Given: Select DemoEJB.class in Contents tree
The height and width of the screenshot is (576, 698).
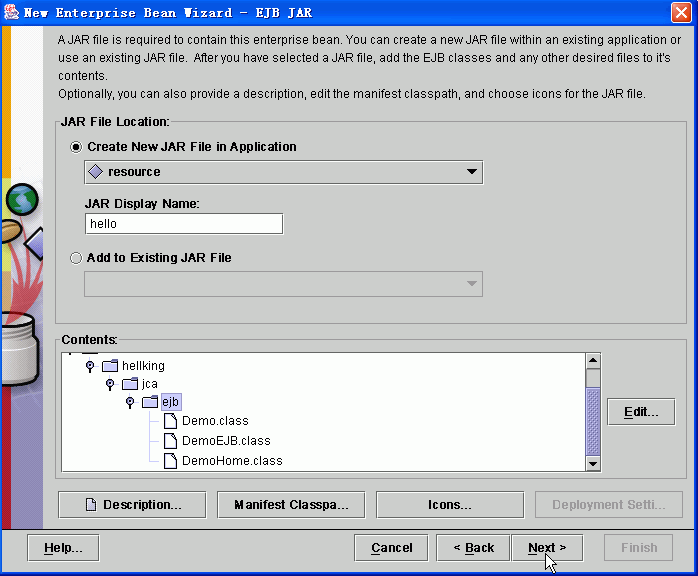Looking at the screenshot, I should point(226,441).
